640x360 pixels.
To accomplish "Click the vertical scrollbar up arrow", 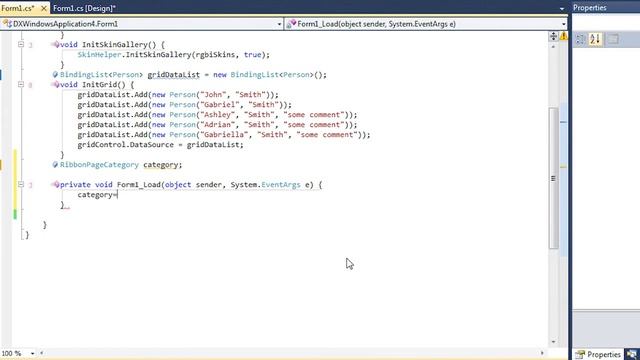I will click(x=553, y=47).
